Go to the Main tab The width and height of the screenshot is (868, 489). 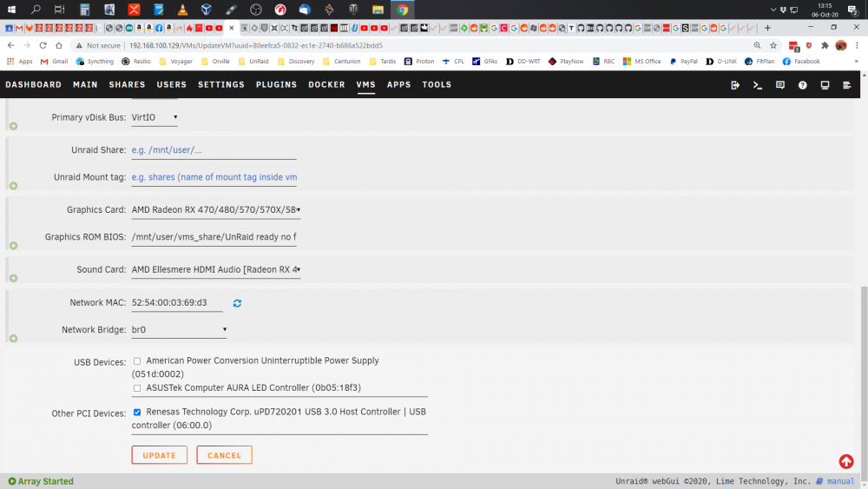point(85,85)
